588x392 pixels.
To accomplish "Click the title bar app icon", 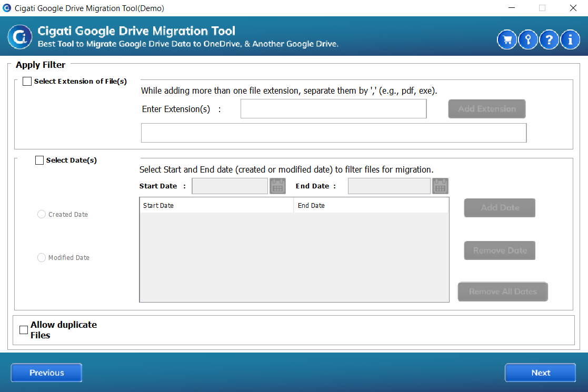I will click(7, 8).
